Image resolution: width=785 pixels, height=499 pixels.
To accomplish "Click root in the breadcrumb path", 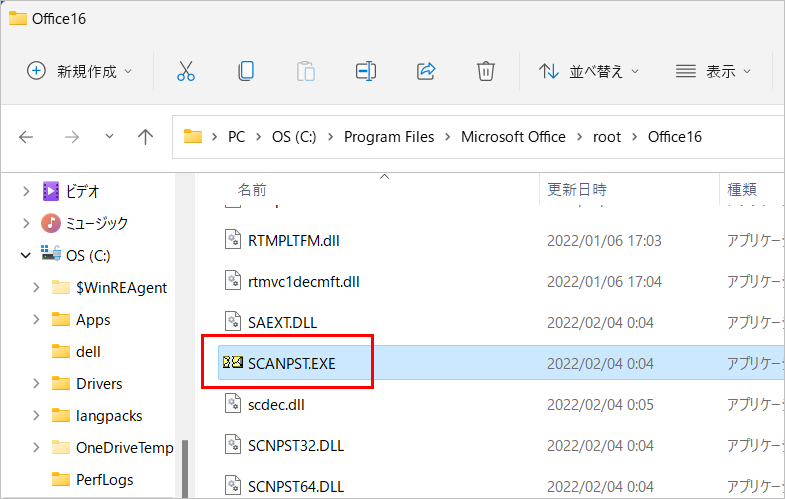I will click(x=607, y=137).
